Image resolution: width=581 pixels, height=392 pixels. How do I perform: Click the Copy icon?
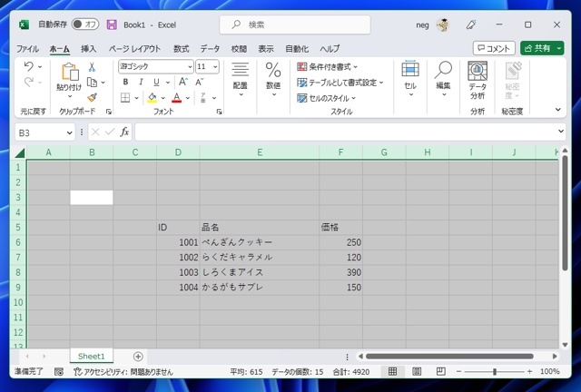[92, 83]
